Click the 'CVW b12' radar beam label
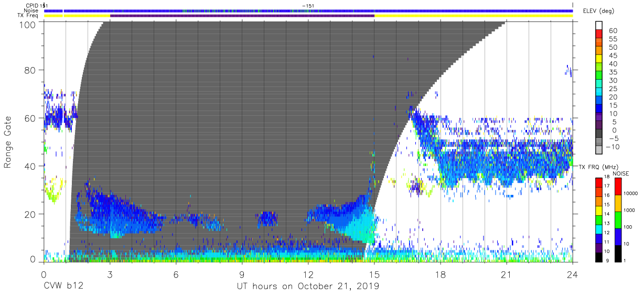Image resolution: width=644 pixels, height=297 pixels. [x=63, y=286]
